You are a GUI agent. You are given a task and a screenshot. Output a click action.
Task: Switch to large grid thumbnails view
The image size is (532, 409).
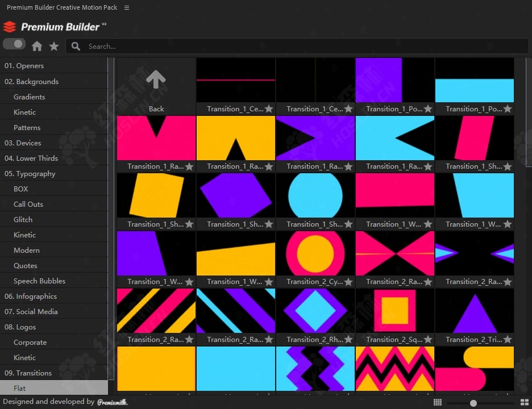pyautogui.click(x=525, y=402)
